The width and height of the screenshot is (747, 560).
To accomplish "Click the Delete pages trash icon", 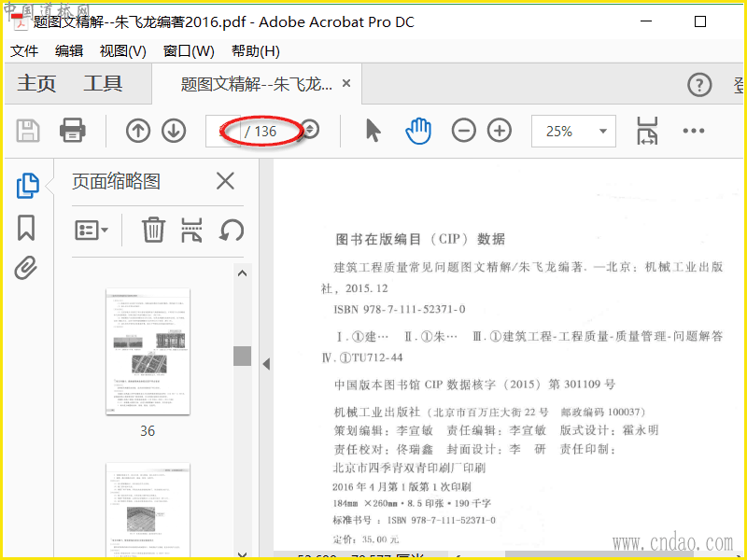I will click(x=153, y=230).
